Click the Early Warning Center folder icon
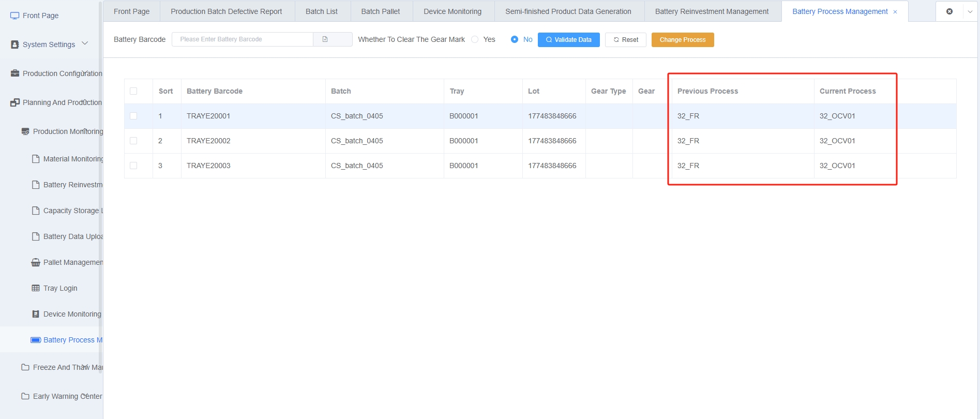The image size is (980, 419). (x=25, y=396)
